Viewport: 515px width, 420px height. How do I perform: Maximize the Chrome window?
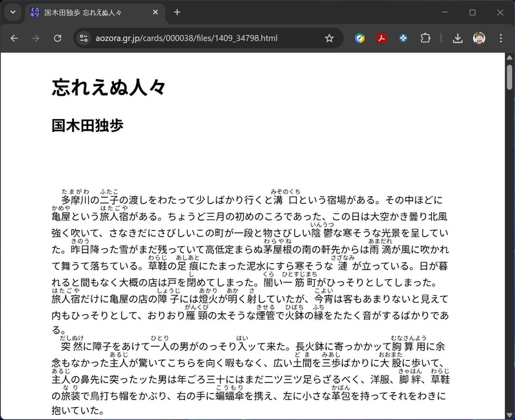pos(473,12)
